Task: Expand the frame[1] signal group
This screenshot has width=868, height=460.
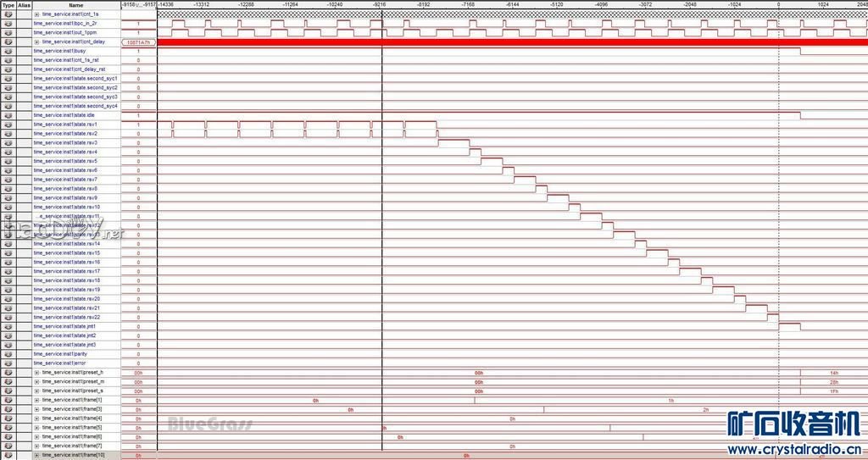Action: (x=36, y=400)
